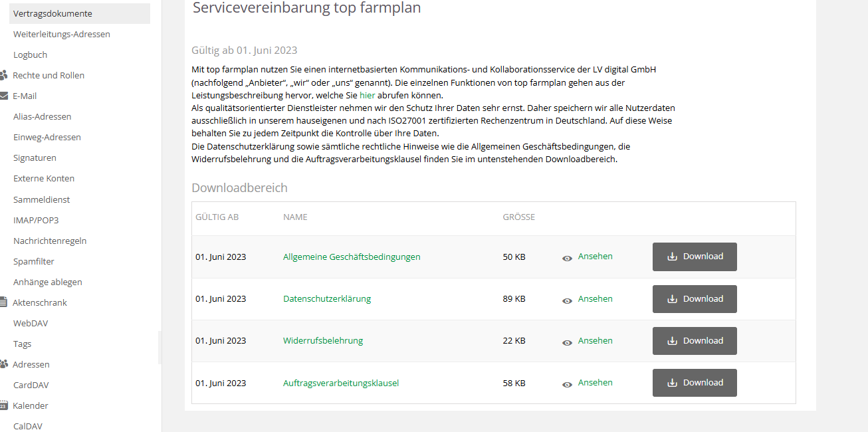Click the Aktenschrank document icon

pos(4,302)
